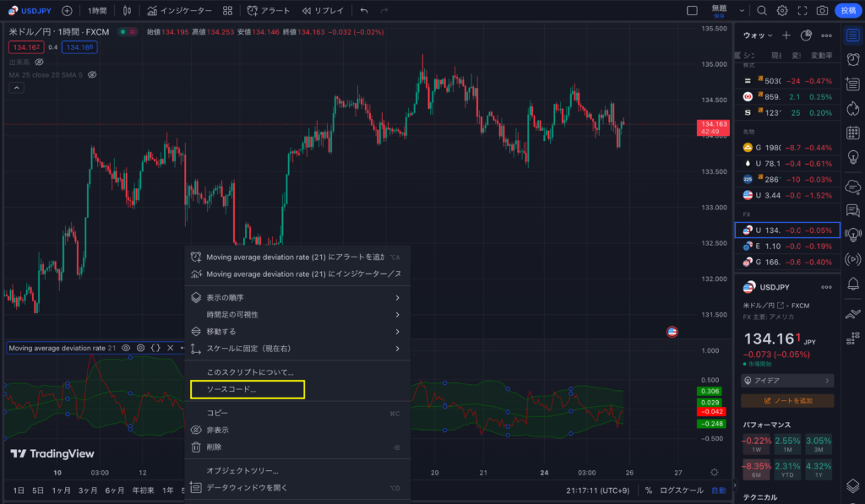The image size is (865, 504).
Task: Open the indicator settings gear in legend
Action: tap(141, 348)
